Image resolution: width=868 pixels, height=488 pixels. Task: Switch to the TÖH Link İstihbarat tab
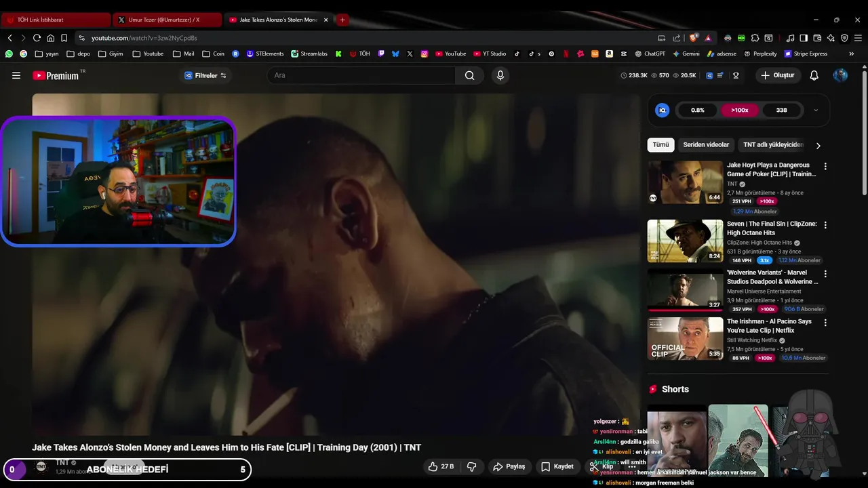tap(56, 20)
